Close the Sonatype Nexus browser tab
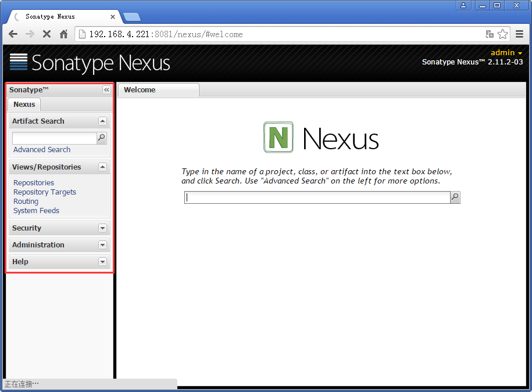The width and height of the screenshot is (532, 392). (113, 17)
